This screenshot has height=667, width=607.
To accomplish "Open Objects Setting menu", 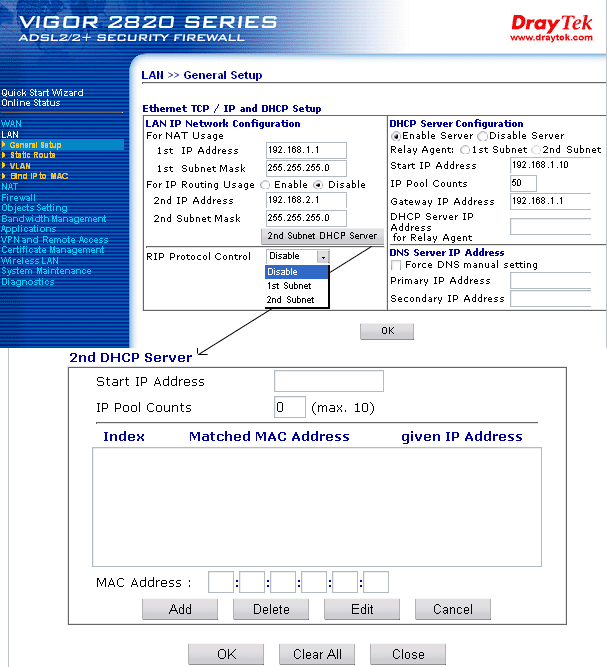I will pyautogui.click(x=34, y=208).
